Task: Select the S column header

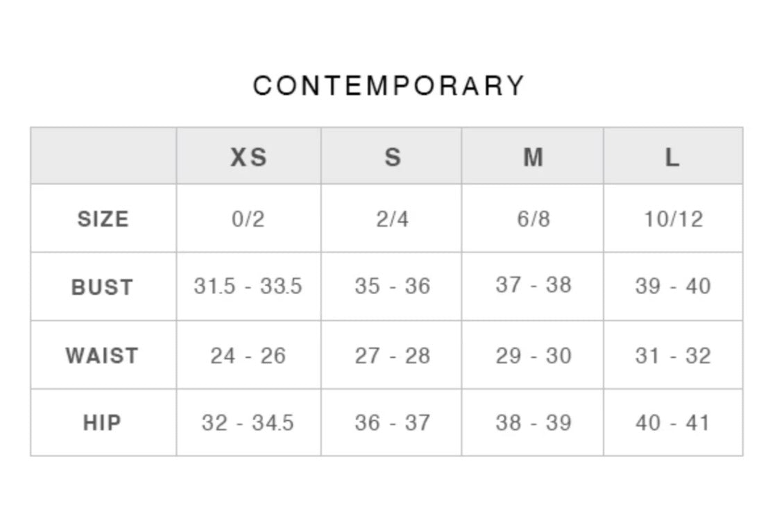Action: click(393, 157)
